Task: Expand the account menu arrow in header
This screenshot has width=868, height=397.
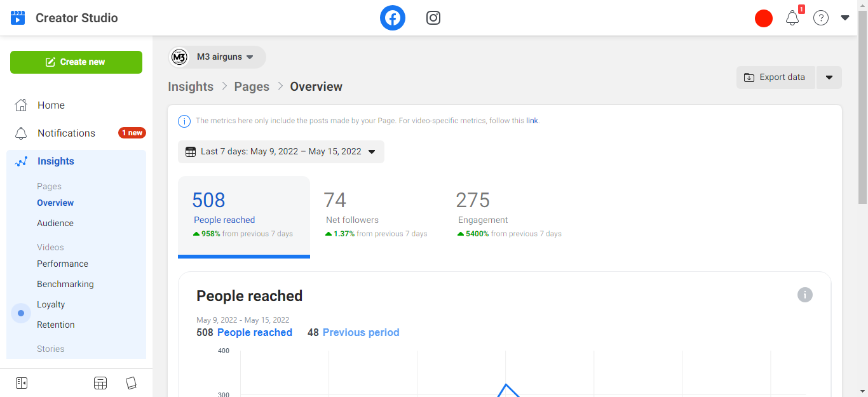Action: pyautogui.click(x=845, y=18)
